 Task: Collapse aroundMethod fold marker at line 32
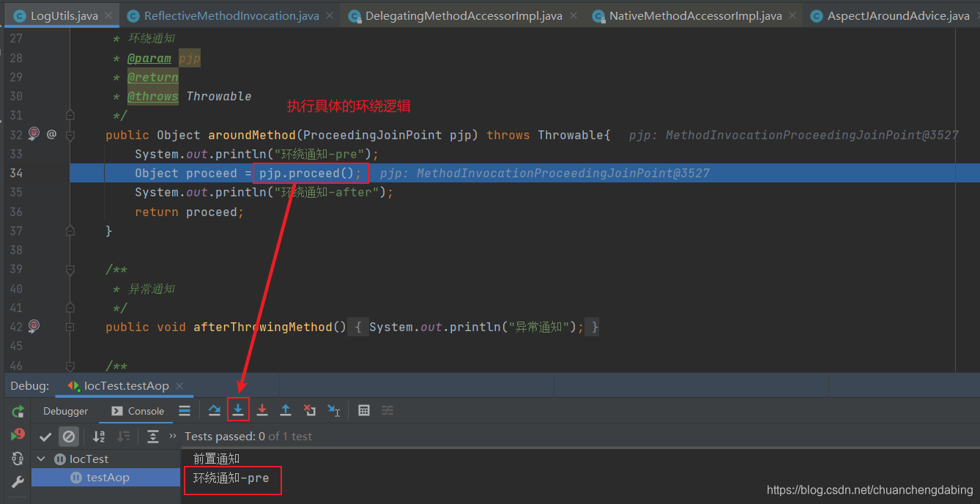[x=70, y=135]
